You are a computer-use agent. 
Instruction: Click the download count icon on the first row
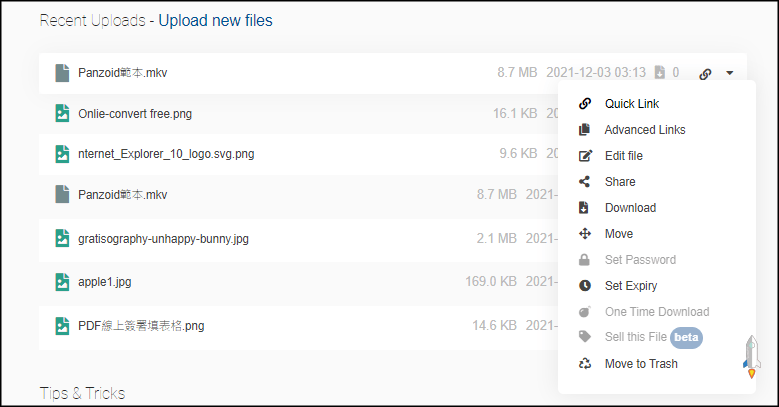click(660, 72)
